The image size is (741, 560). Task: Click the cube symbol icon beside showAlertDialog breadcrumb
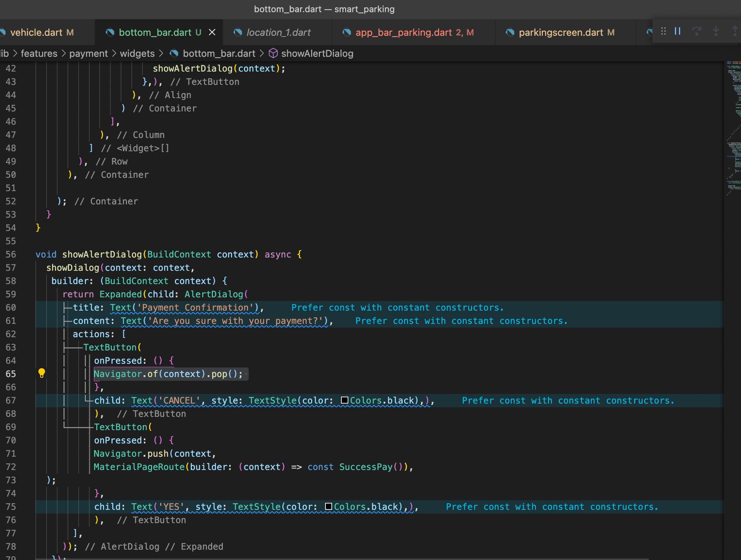pos(273,53)
